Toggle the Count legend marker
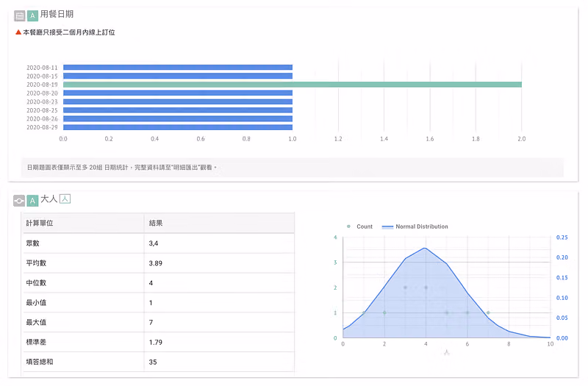 pyautogui.click(x=348, y=226)
